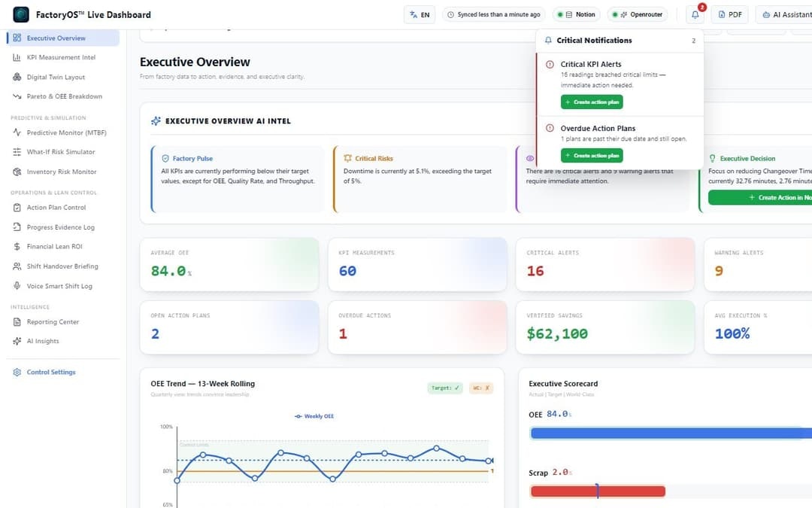
Task: Click the Progress Evidence Log document icon
Action: tap(17, 227)
